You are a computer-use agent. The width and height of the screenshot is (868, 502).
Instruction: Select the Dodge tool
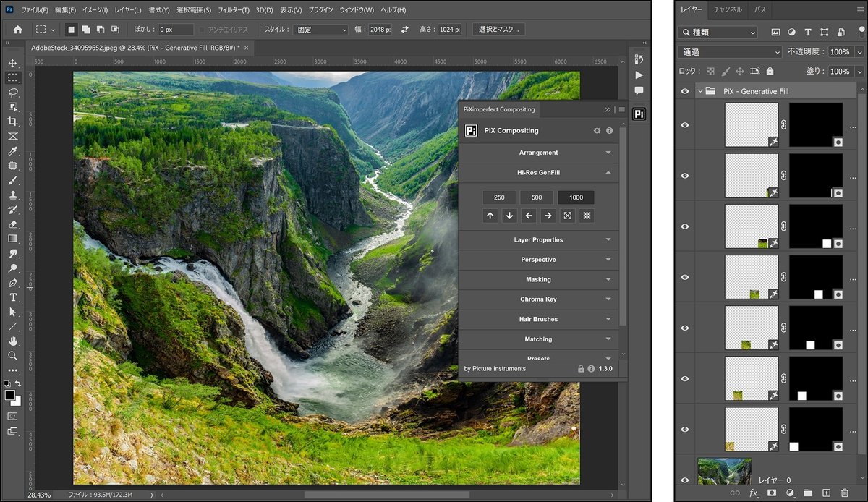coord(13,268)
